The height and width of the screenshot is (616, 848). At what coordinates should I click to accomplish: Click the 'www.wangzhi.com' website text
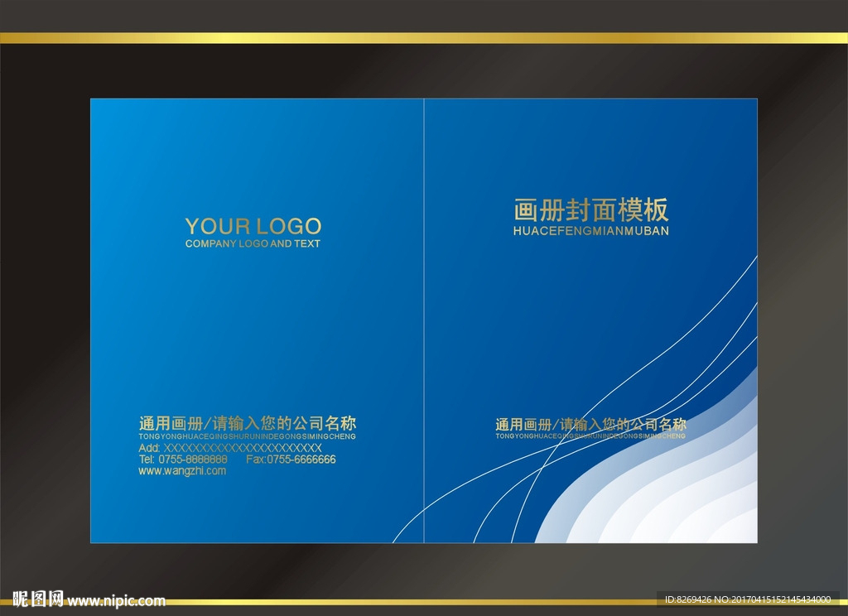(182, 471)
